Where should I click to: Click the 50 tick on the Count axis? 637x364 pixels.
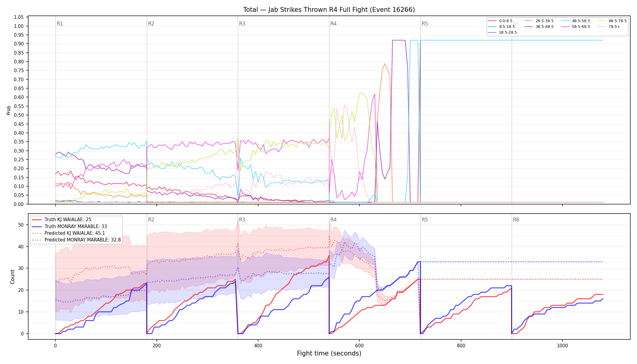(21, 225)
